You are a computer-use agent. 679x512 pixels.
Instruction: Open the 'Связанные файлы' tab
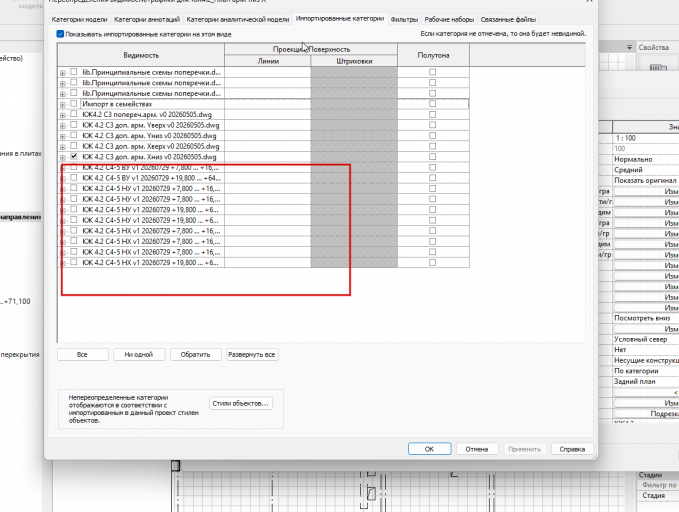point(508,19)
